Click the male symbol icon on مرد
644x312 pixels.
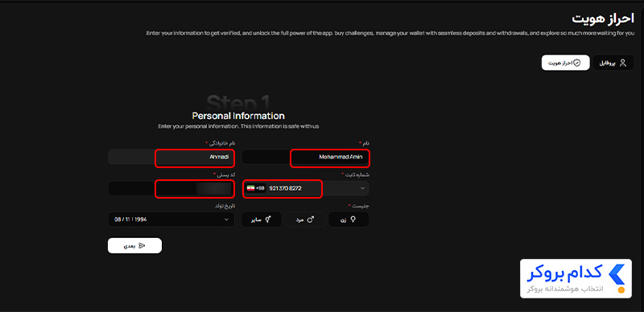(x=311, y=220)
